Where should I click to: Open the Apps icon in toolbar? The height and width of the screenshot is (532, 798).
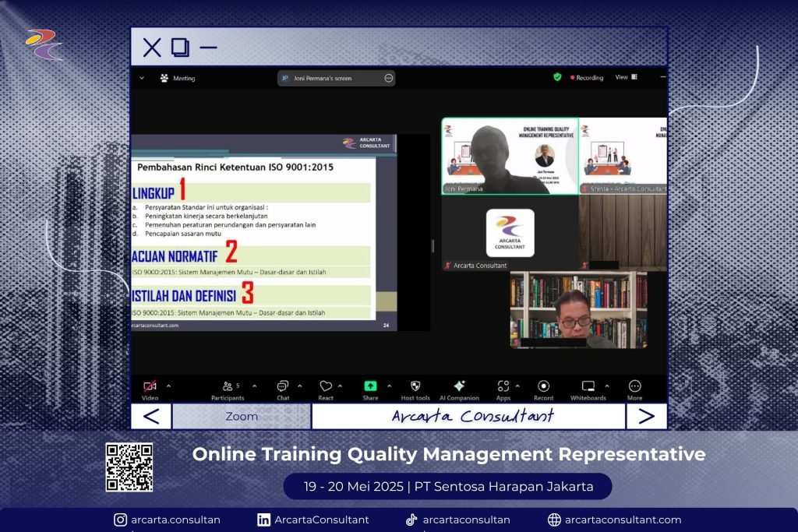coord(503,386)
